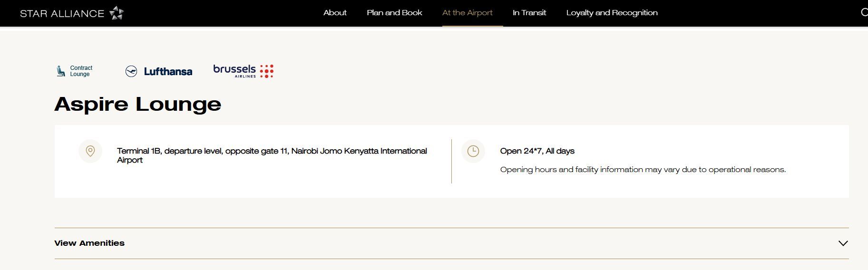Click the Open 24*7, All days text
The height and width of the screenshot is (270, 868).
(x=537, y=151)
